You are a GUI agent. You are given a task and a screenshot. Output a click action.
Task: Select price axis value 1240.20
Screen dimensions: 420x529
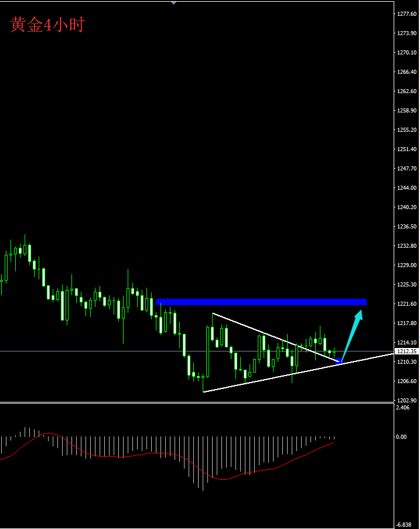(407, 207)
